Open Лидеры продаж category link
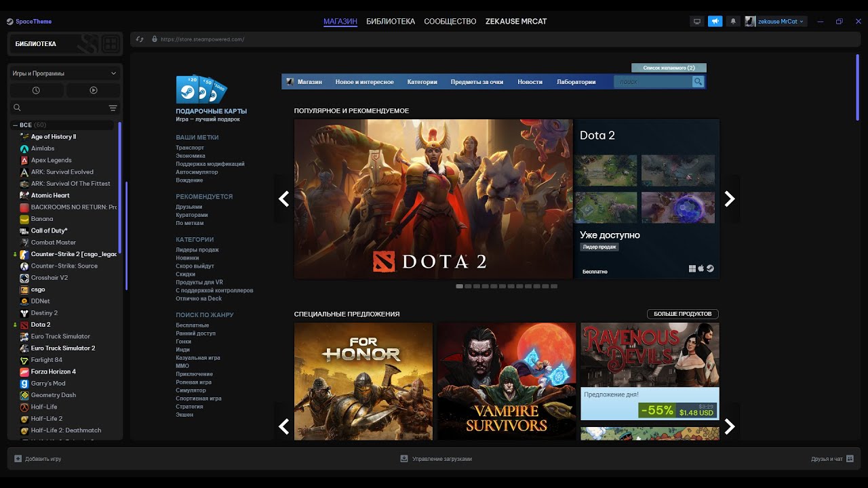Viewport: 868px width, 488px height. pos(197,250)
